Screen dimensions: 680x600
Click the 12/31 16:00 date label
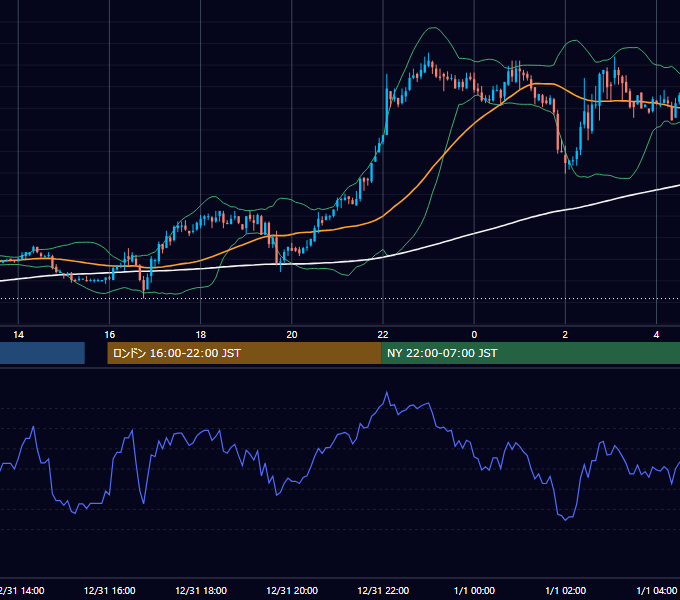110,590
